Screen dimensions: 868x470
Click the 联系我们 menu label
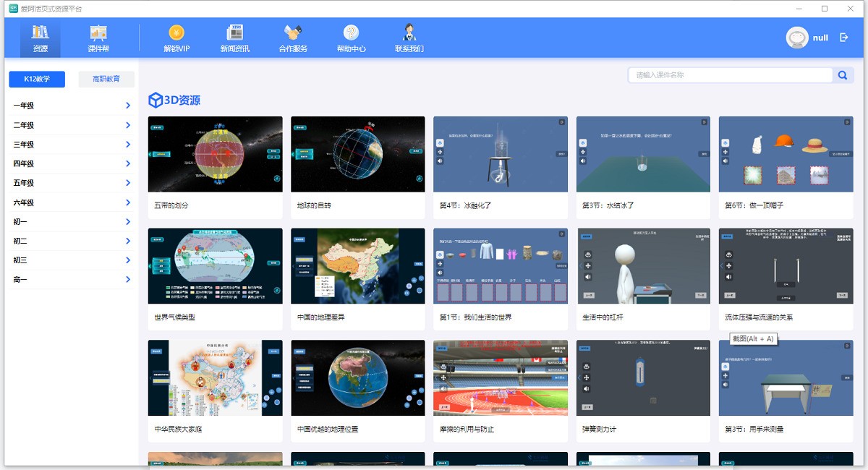tap(409, 49)
